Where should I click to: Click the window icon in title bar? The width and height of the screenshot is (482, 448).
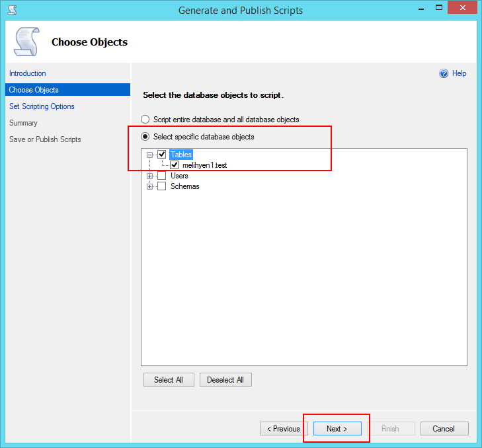[x=12, y=11]
